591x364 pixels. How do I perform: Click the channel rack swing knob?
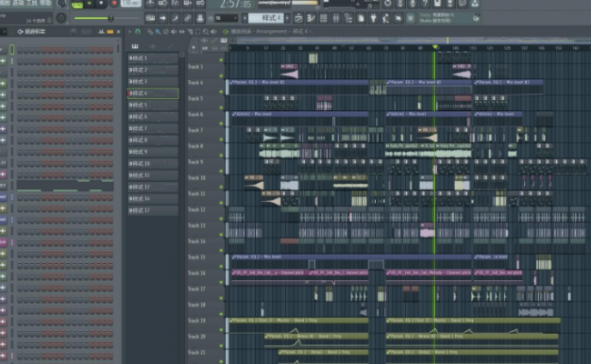coord(74,32)
